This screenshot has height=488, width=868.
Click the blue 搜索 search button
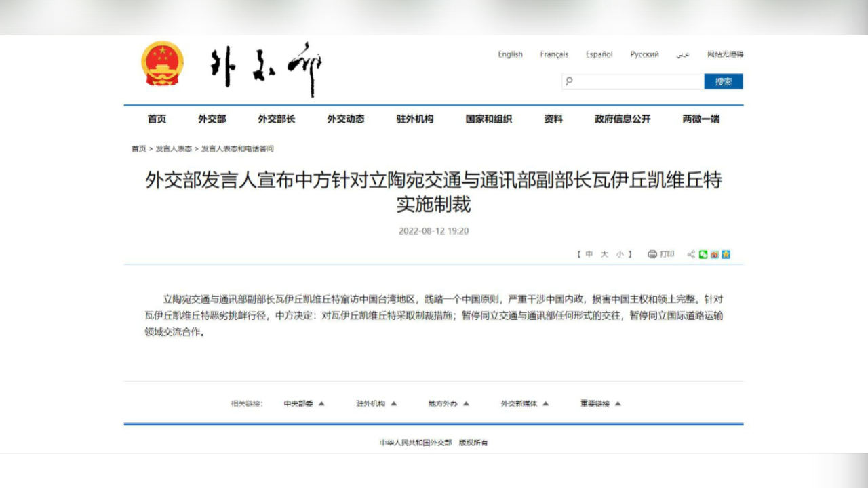724,81
